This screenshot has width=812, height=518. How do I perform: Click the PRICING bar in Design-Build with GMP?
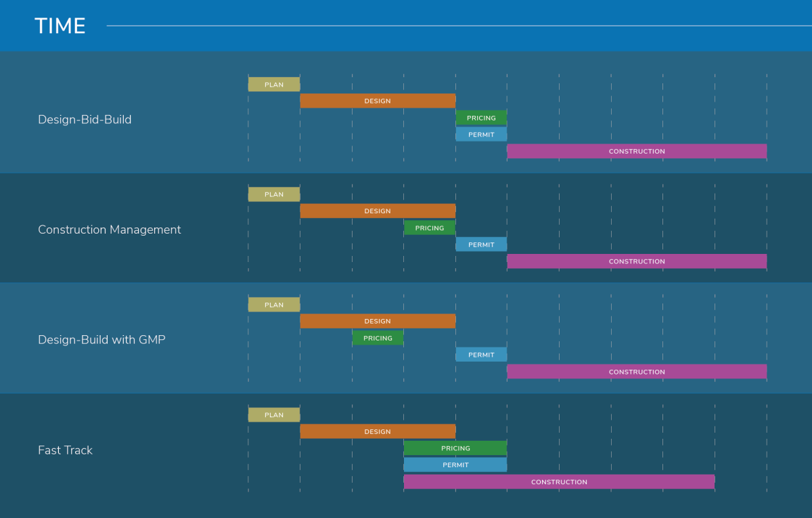[x=378, y=338]
